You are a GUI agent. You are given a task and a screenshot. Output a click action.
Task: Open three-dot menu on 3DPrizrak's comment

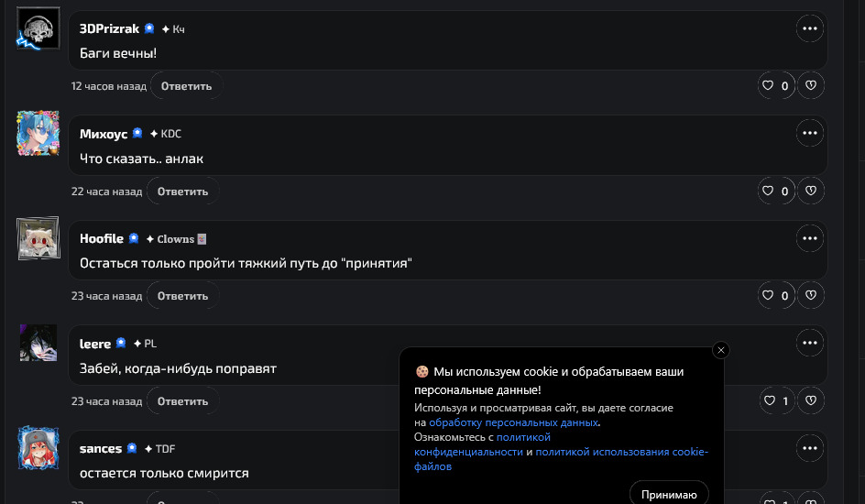point(809,28)
